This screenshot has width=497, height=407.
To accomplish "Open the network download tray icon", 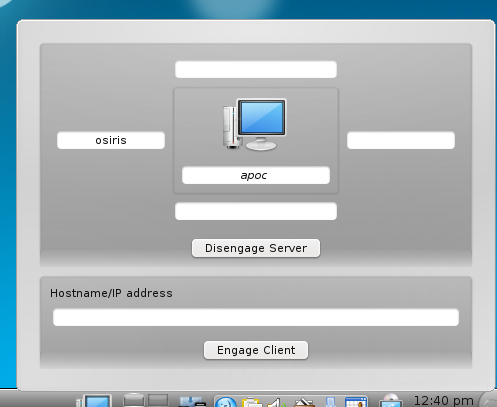I will (x=192, y=401).
